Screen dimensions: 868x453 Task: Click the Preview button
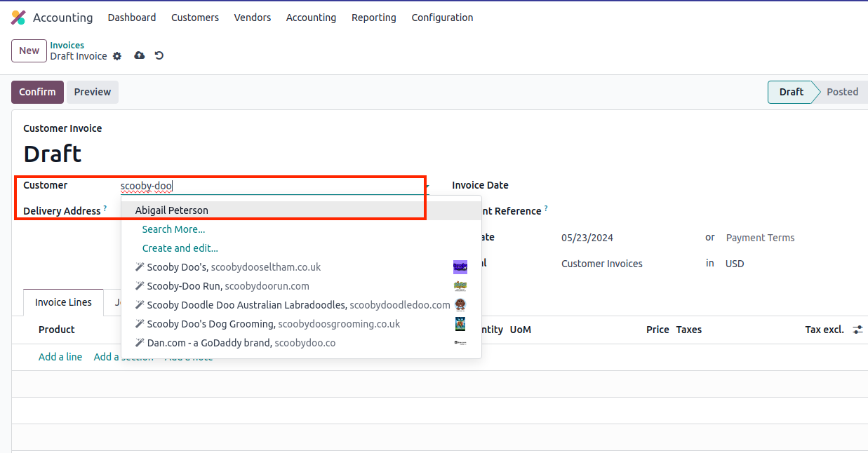93,92
